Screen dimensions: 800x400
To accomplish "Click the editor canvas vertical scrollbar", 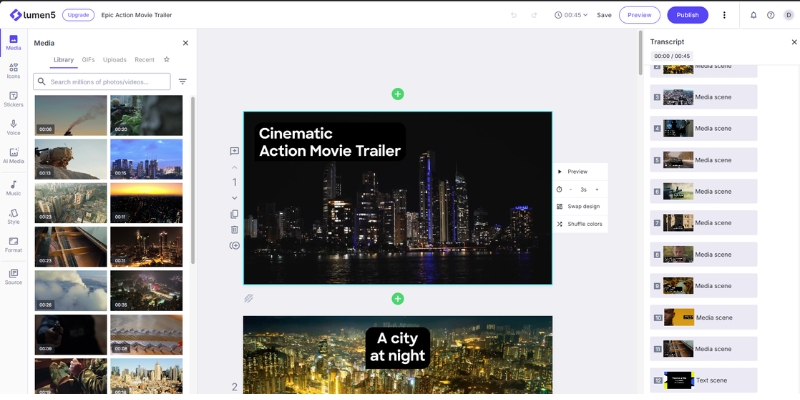I will tap(641, 53).
